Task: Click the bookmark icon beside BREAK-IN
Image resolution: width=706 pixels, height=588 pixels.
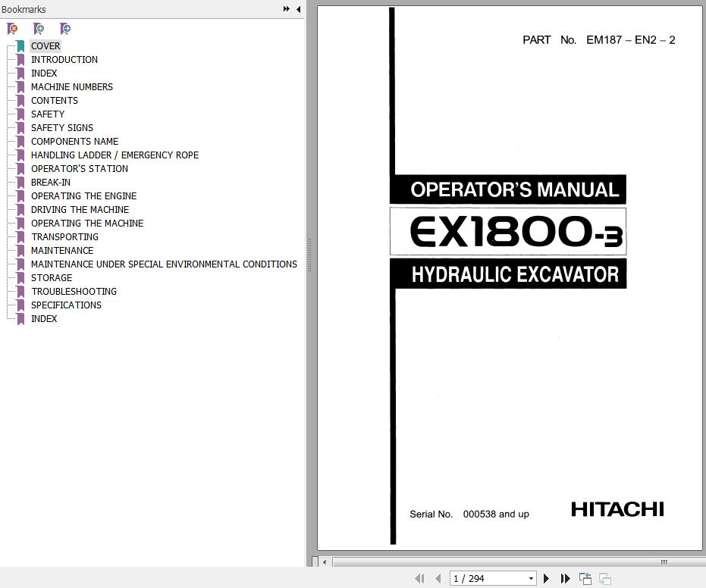Action: [20, 182]
